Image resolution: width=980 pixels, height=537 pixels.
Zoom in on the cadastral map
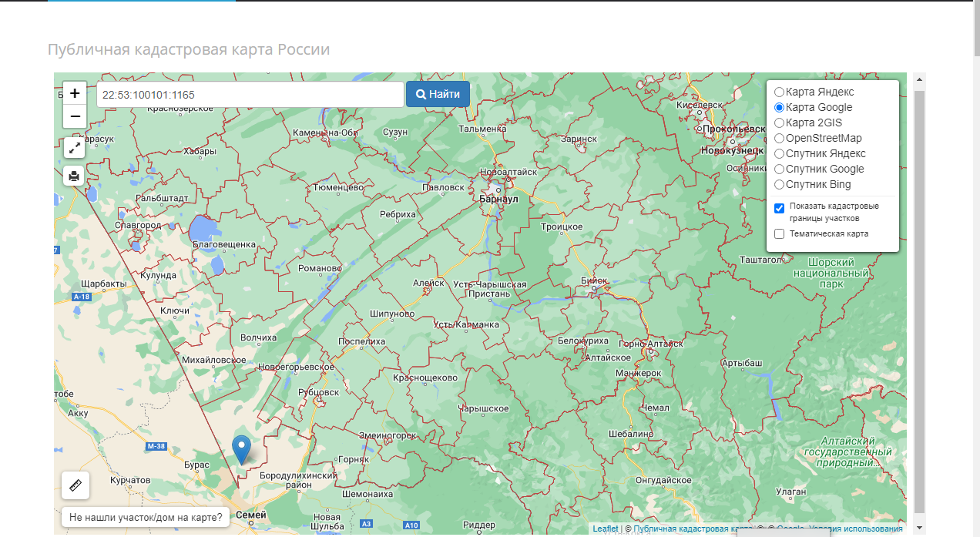75,93
